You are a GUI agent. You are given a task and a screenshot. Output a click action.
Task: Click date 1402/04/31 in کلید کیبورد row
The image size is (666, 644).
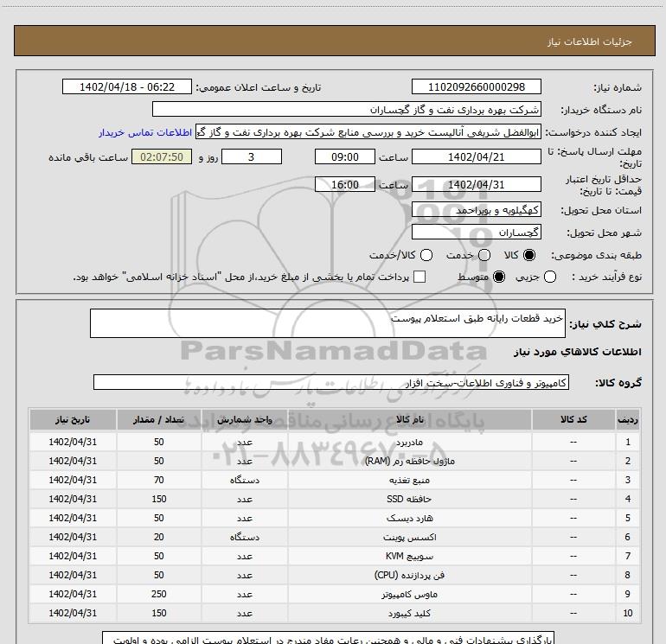click(73, 614)
